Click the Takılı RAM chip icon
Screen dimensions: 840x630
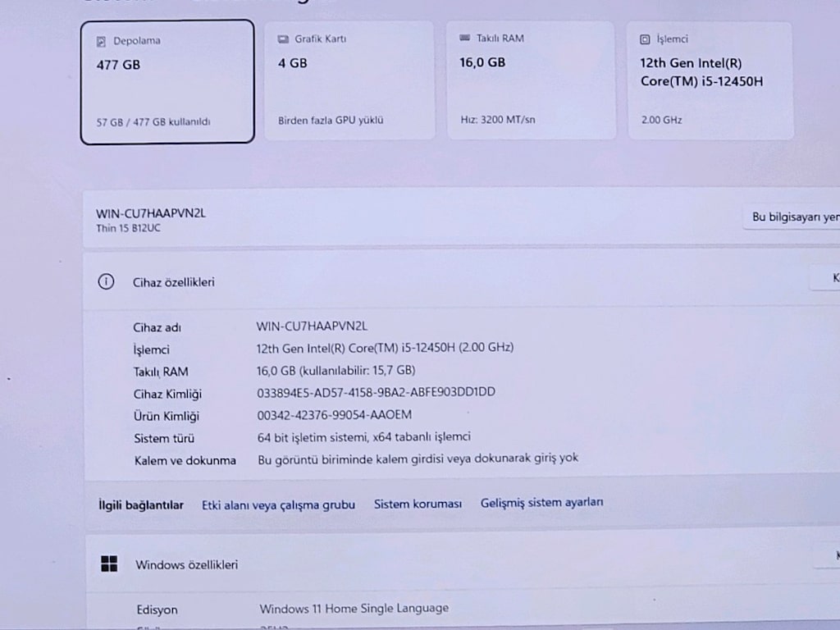pyautogui.click(x=464, y=38)
